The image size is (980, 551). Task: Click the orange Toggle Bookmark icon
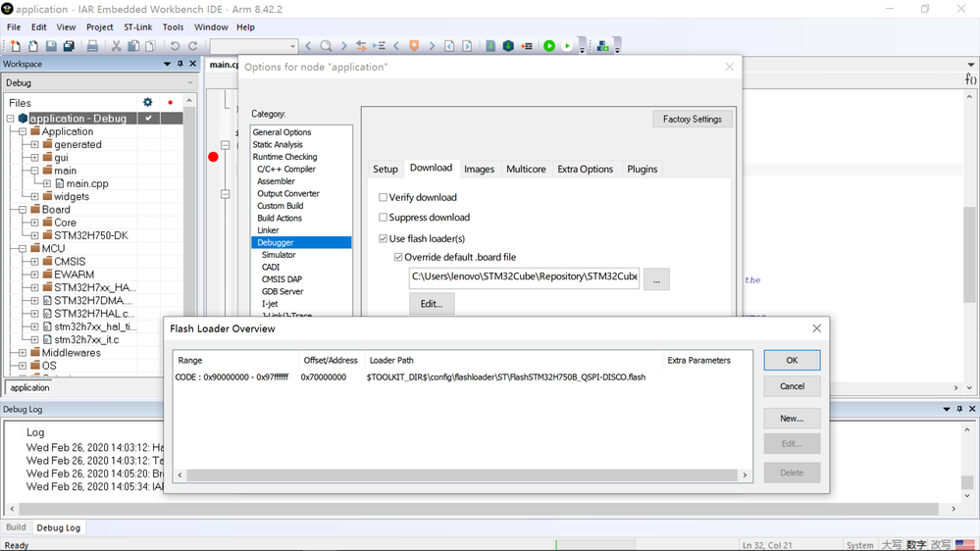point(414,46)
